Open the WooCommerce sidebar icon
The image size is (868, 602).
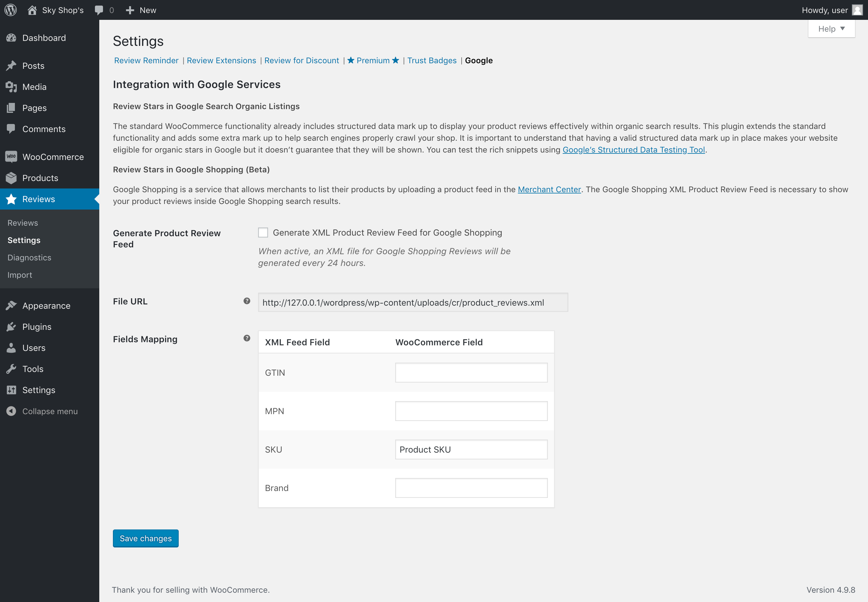click(11, 157)
